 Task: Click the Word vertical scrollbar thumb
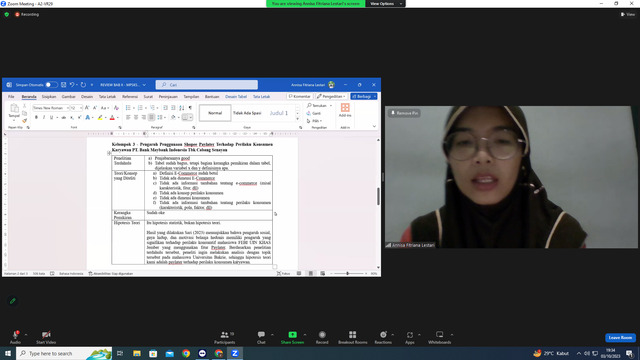(378, 196)
